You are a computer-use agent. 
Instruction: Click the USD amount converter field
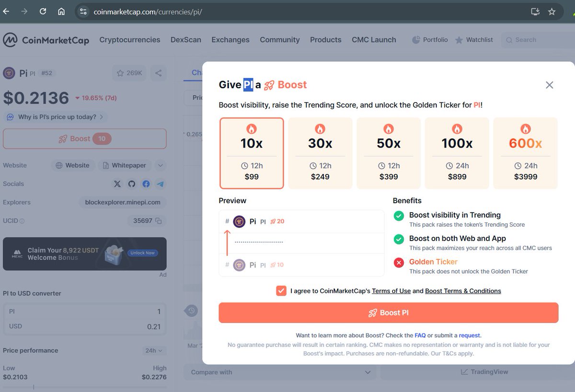(x=85, y=326)
